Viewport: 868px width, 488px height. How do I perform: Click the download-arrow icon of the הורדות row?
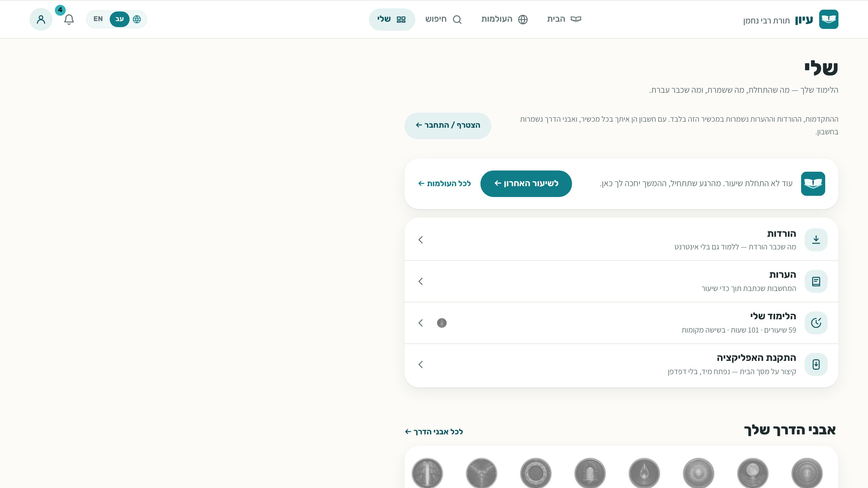[x=816, y=240]
